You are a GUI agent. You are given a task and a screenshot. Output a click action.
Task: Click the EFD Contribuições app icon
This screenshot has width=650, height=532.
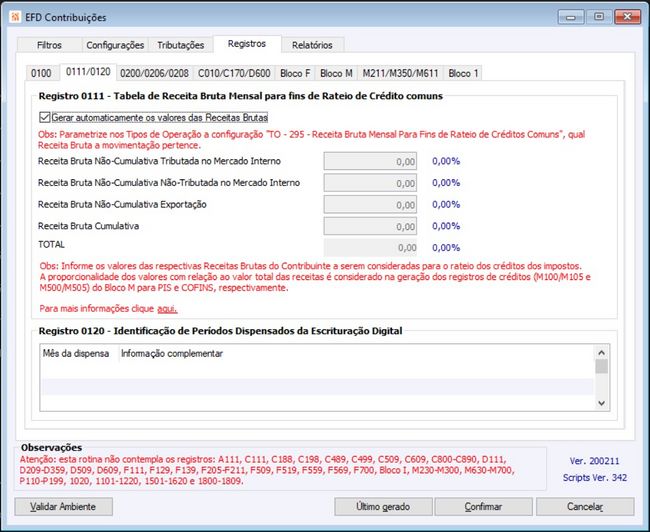pyautogui.click(x=15, y=17)
